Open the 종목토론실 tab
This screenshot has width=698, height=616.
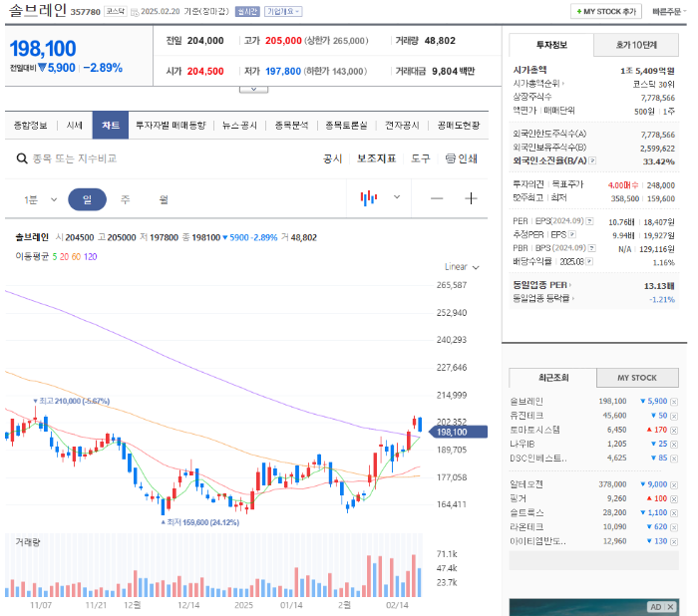(346, 126)
